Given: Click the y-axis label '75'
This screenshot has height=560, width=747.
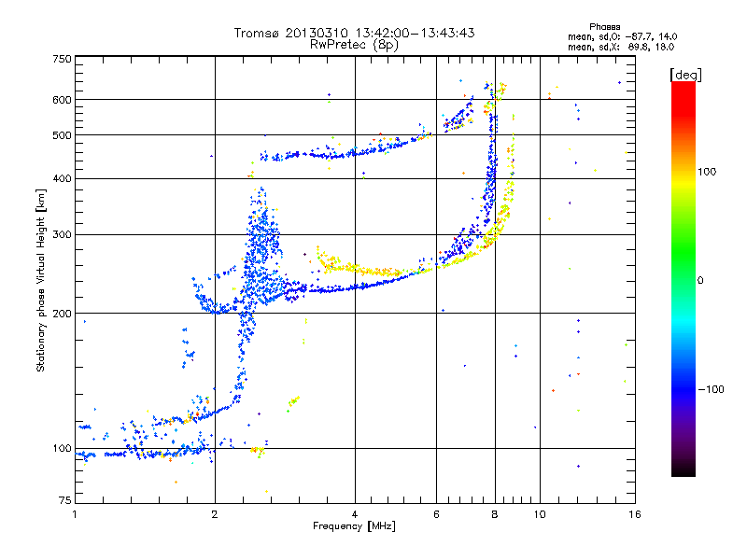Looking at the screenshot, I should (65, 500).
